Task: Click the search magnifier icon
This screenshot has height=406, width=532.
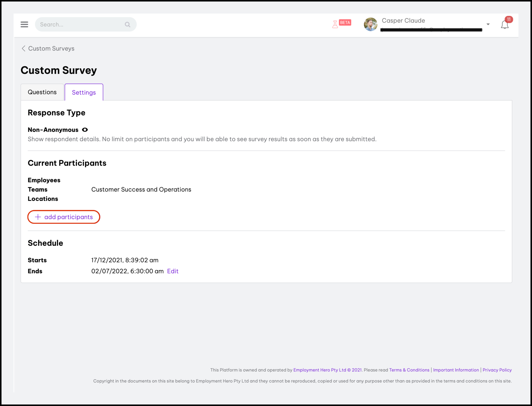Action: pos(128,24)
